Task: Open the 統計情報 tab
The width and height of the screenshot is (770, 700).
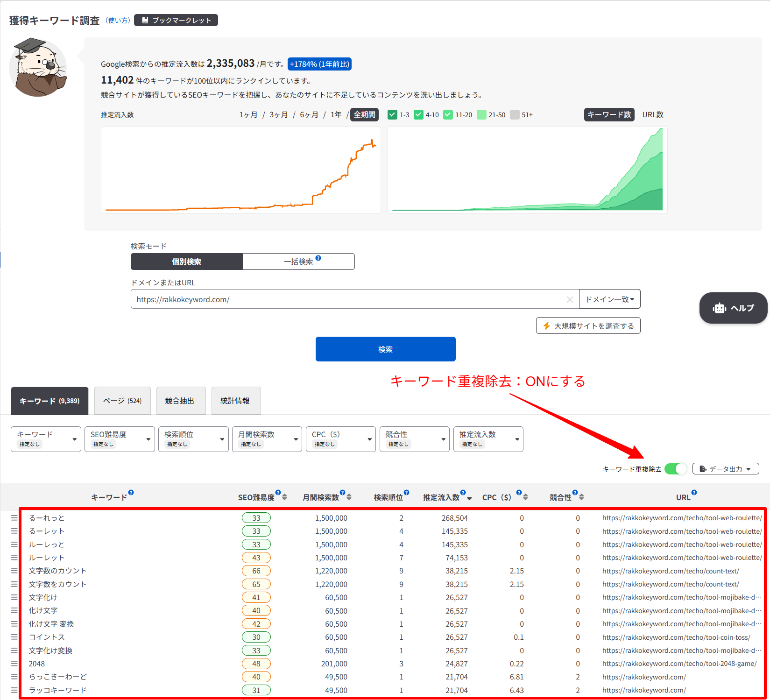Action: click(x=235, y=401)
